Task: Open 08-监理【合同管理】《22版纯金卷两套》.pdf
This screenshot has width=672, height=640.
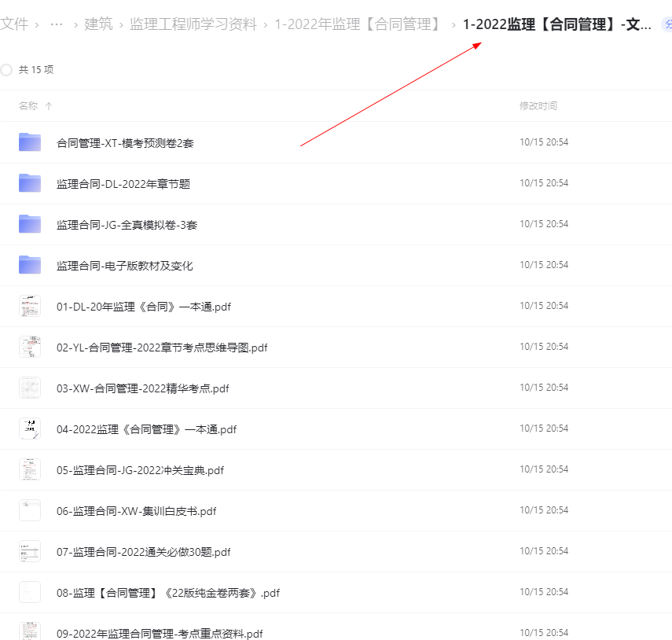Action: [168, 593]
